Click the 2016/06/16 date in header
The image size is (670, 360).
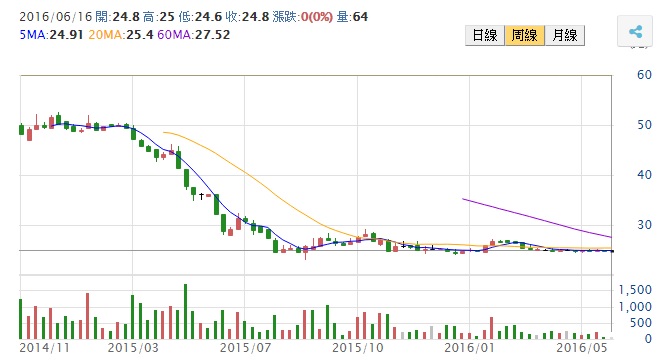[x=56, y=17]
